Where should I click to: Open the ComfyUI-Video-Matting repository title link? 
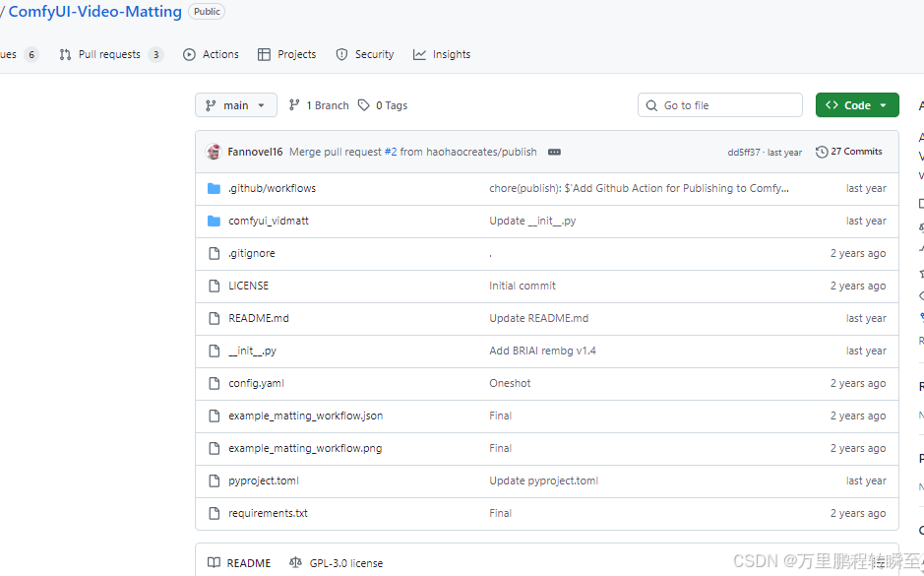(x=94, y=12)
